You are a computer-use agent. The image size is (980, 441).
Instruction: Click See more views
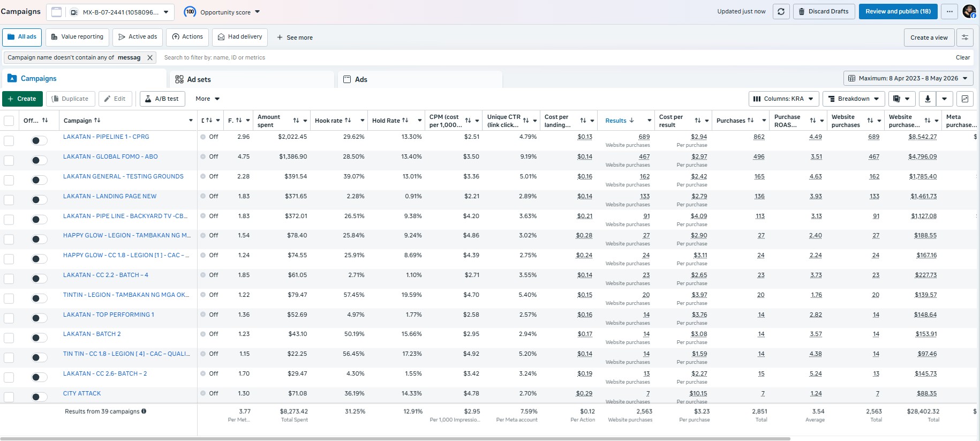coord(295,38)
